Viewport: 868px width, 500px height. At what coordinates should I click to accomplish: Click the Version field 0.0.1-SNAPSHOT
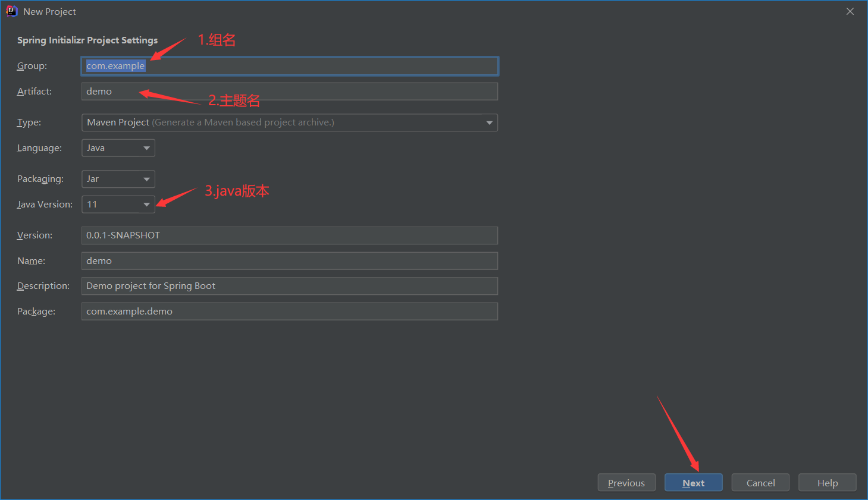[x=290, y=235]
